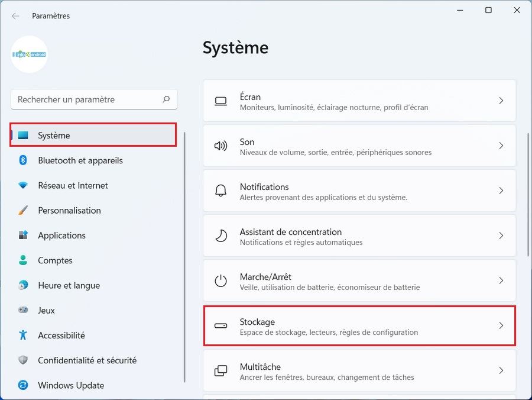Click the Wi-Fi icon for Réseau et Internet
The image size is (532, 400).
coord(23,185)
